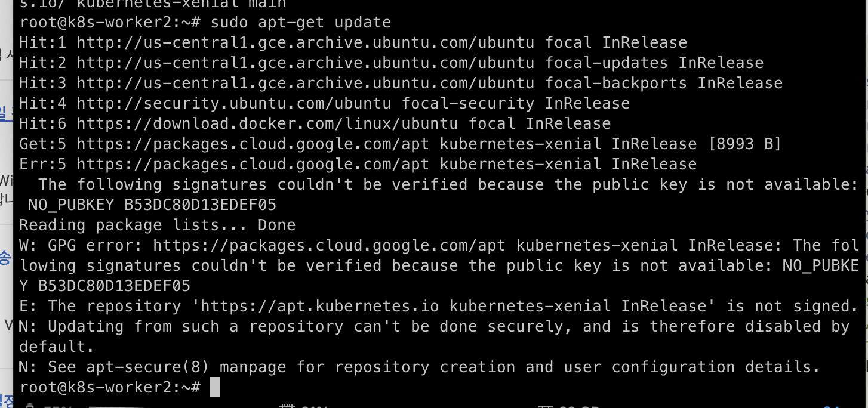Viewport: 868px width, 408px height.
Task: Click the key ID after NO_PUBKEY under Err:5
Action: point(201,205)
